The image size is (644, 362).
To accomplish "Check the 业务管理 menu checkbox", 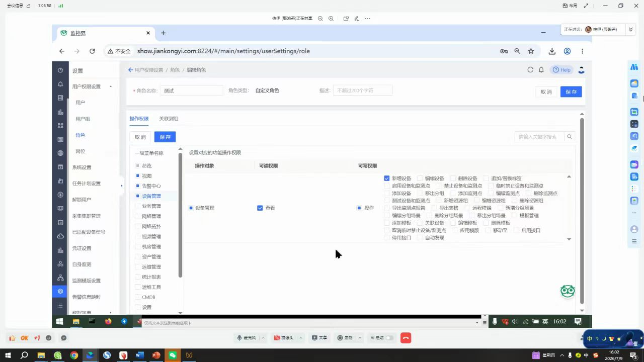I will [138, 206].
